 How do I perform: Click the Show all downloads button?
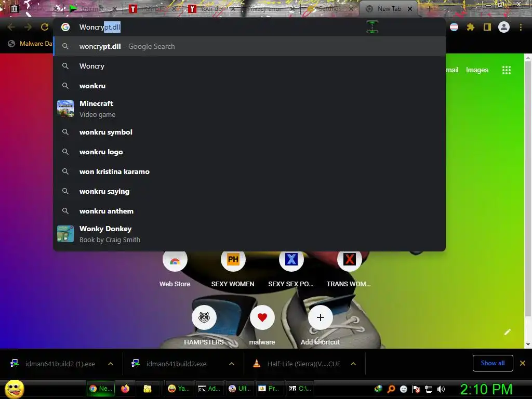coord(493,363)
